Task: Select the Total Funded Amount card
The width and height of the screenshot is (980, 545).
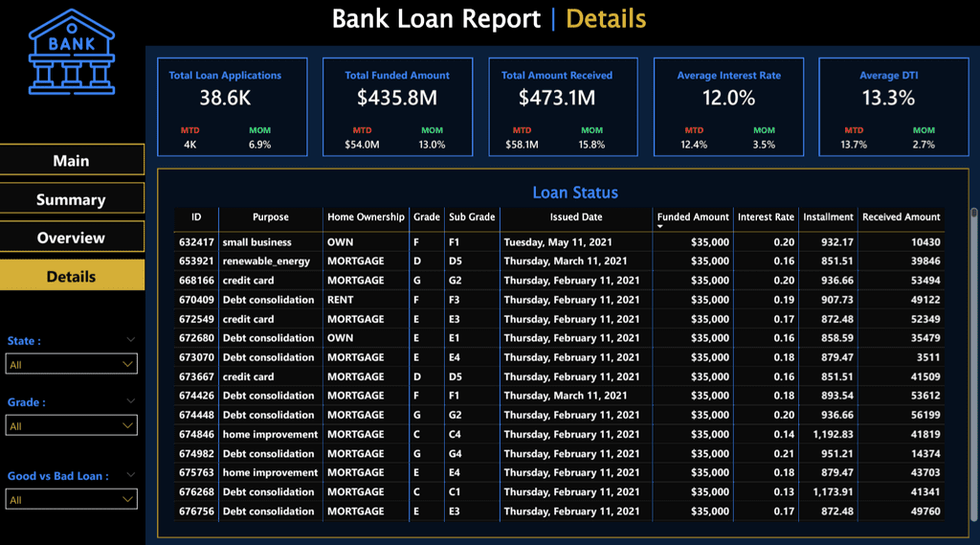Action: [397, 106]
